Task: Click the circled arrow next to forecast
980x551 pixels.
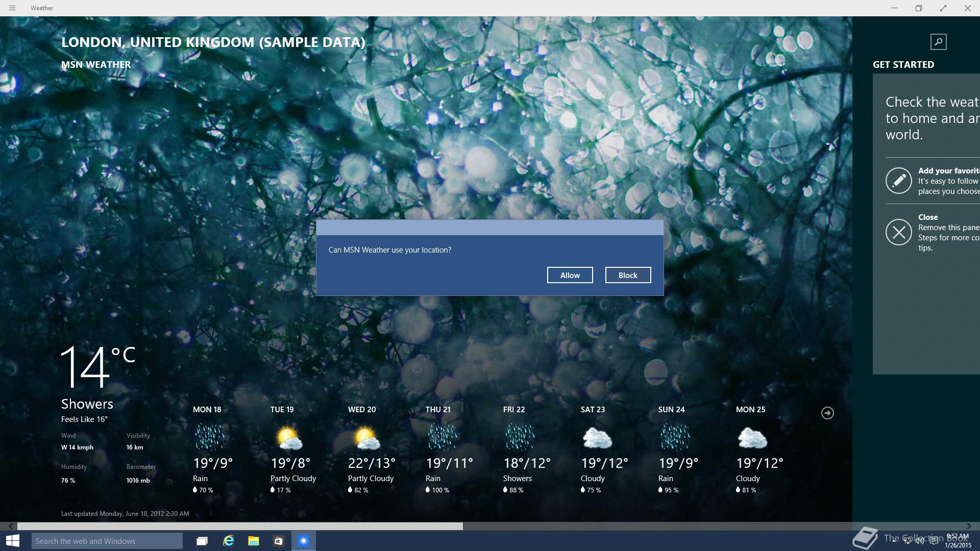Action: pos(827,413)
